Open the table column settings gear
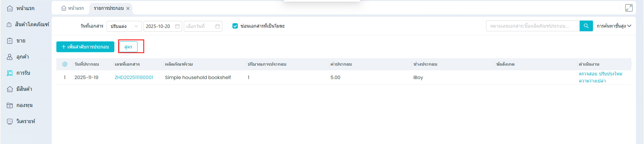644x144 pixels. click(65, 64)
